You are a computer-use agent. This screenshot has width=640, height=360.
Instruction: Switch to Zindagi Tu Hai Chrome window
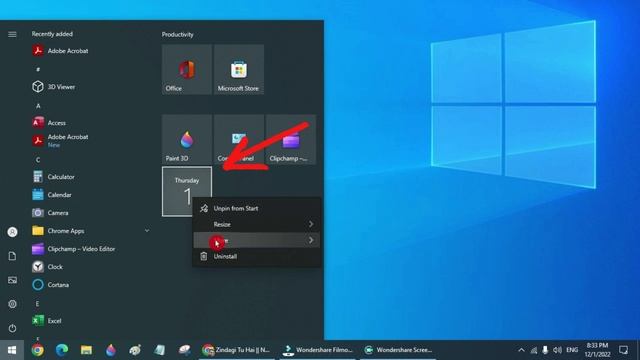coord(236,350)
